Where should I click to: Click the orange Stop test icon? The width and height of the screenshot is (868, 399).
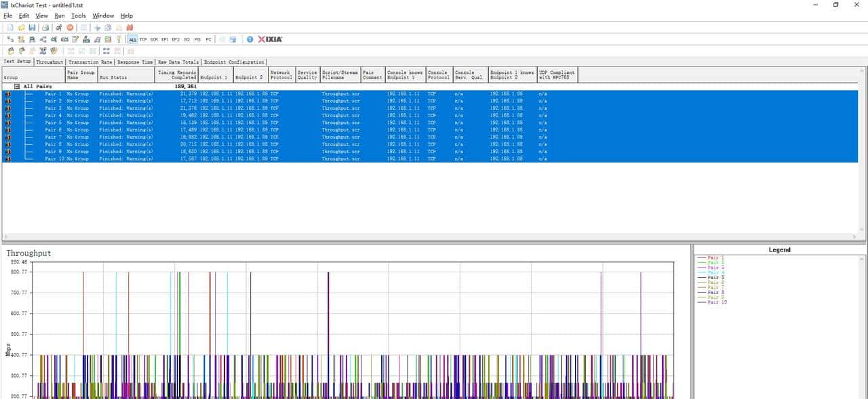(70, 28)
